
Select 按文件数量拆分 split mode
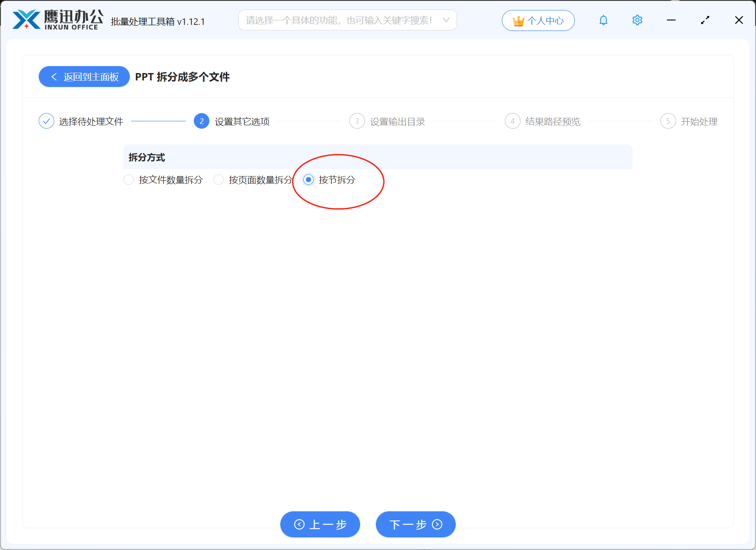coord(129,180)
